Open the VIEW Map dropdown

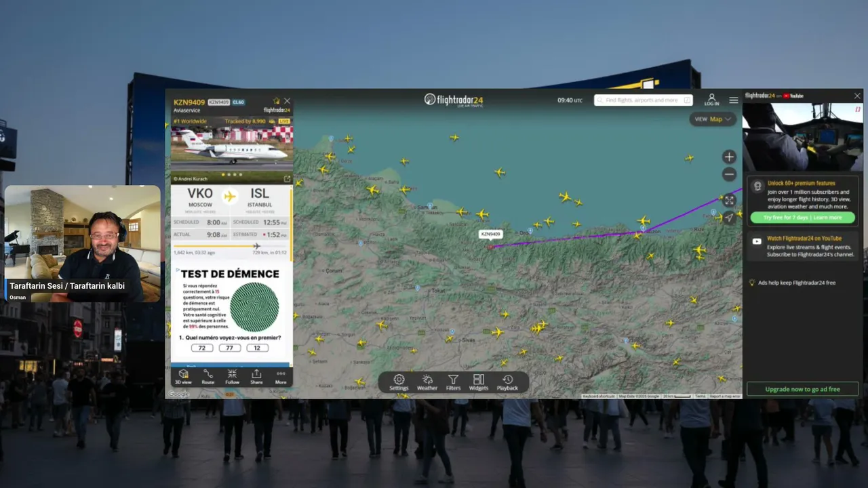(713, 119)
